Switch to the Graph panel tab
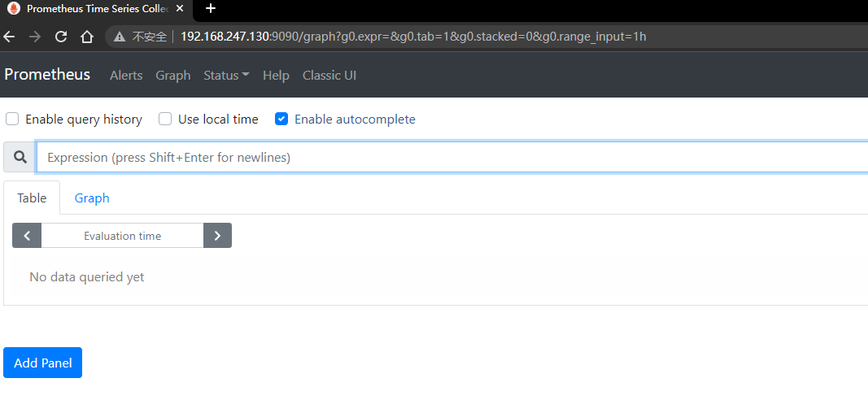The height and width of the screenshot is (413, 868). (92, 198)
